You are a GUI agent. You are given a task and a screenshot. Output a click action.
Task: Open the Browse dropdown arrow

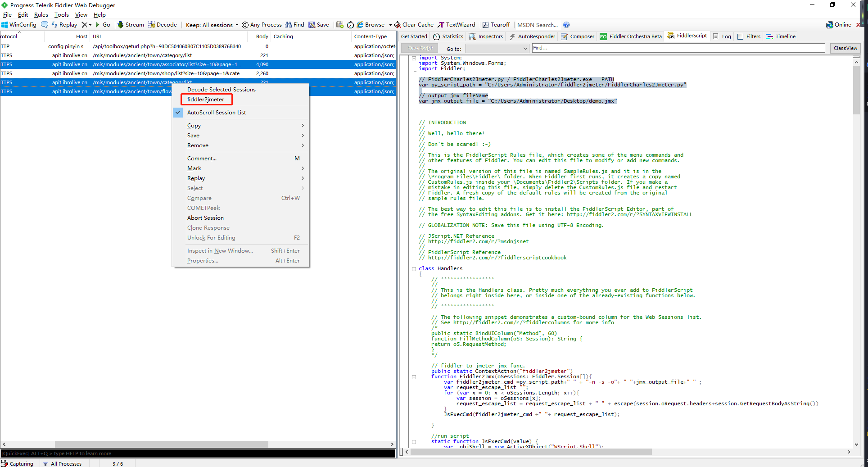(390, 25)
